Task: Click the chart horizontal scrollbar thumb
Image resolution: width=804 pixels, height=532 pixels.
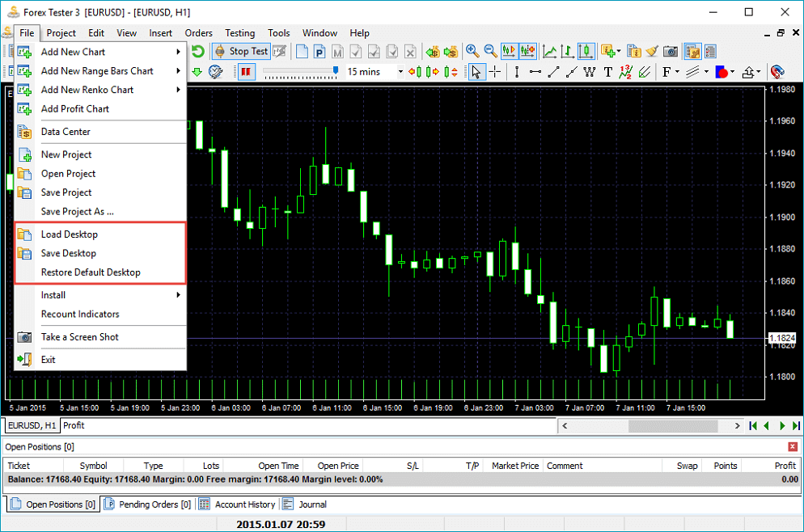Action: (x=673, y=426)
